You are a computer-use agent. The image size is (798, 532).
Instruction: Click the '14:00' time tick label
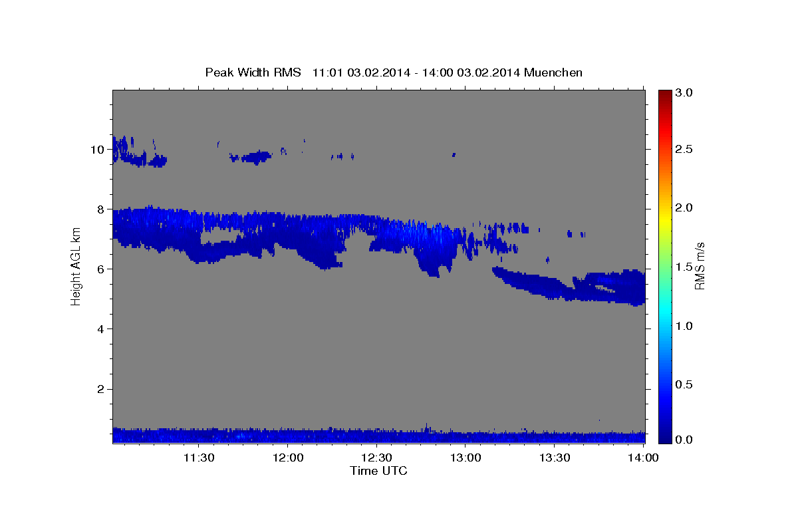(643, 458)
